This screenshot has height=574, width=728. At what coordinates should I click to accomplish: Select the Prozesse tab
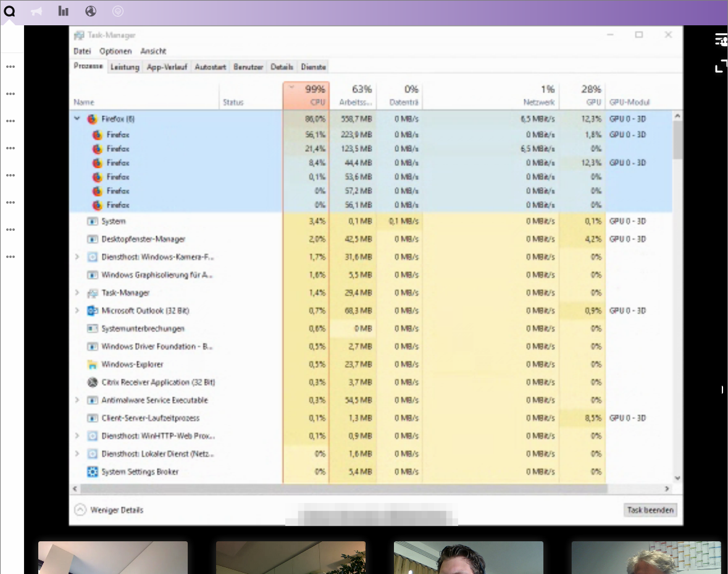pyautogui.click(x=88, y=66)
